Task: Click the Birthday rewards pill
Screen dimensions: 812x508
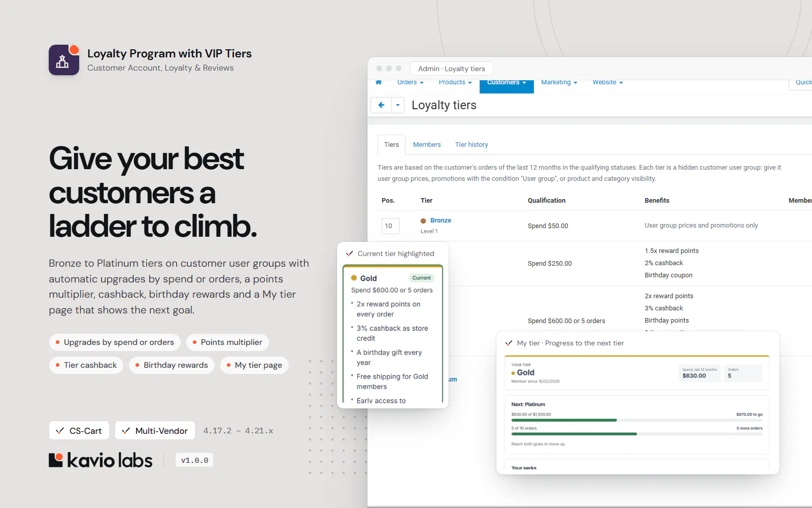Action: (x=172, y=365)
